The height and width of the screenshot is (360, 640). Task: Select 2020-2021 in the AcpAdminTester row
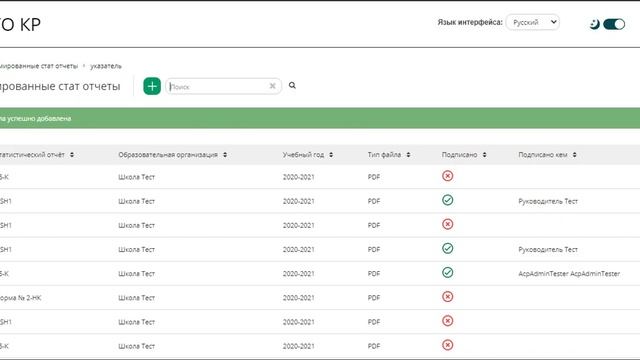(x=298, y=273)
